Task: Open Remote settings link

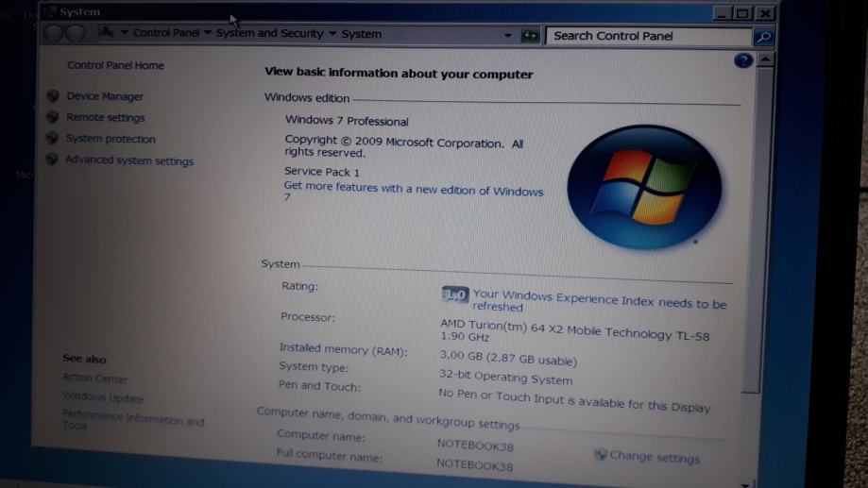Action: click(105, 117)
